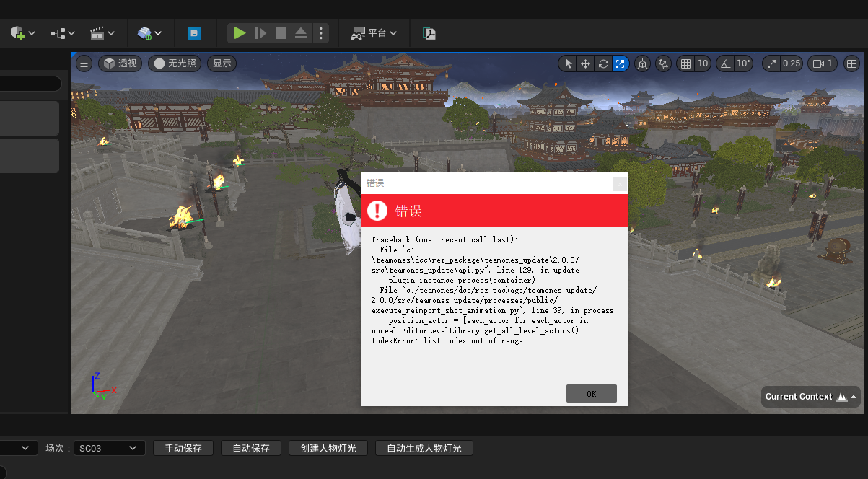This screenshot has width=868, height=479.
Task: Set camera speed via the 1 control
Action: (x=822, y=63)
